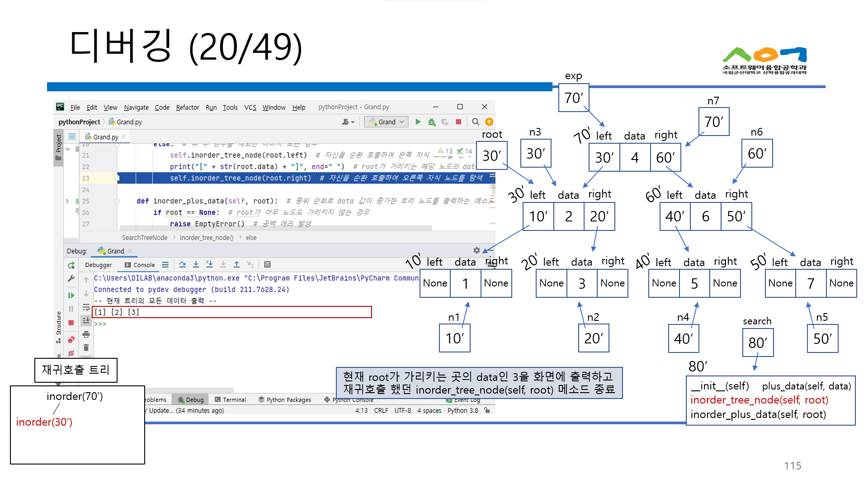Viewport: 868px width, 488px height.
Task: Open the Run menu
Action: 211,108
